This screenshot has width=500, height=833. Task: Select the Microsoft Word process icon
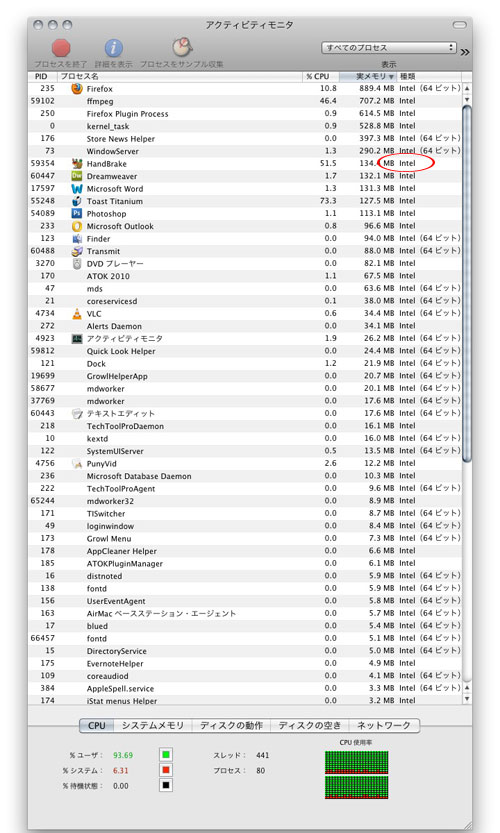(x=77, y=189)
